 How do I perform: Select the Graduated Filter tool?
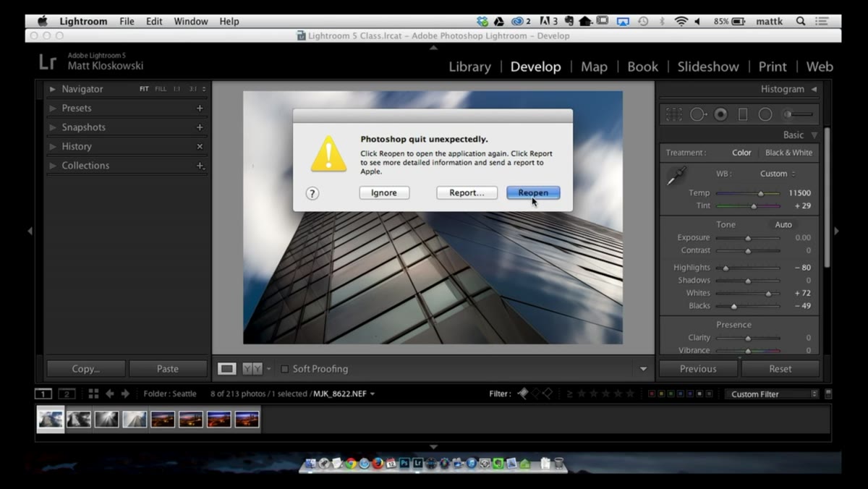pyautogui.click(x=742, y=114)
